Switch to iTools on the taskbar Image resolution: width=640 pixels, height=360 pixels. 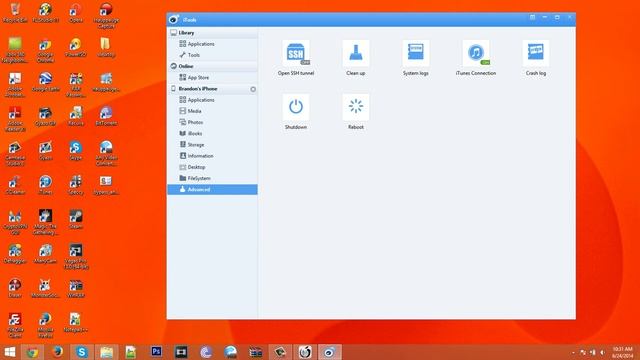pos(329,352)
